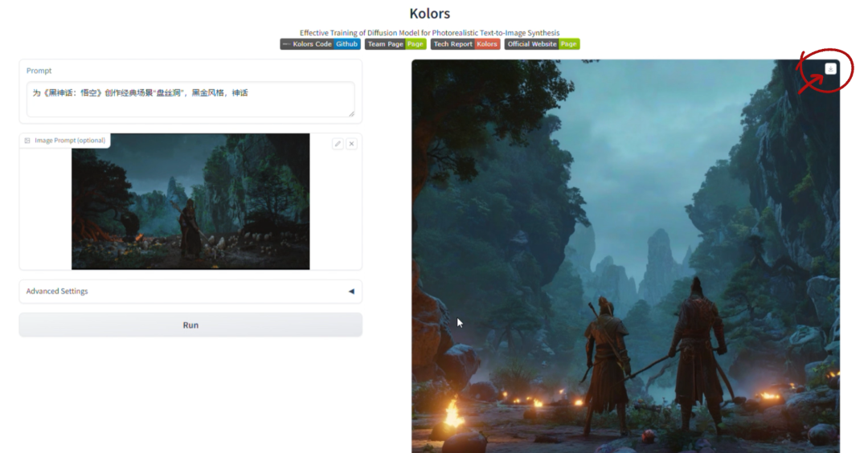
Task: Download the generated image
Action: point(830,69)
